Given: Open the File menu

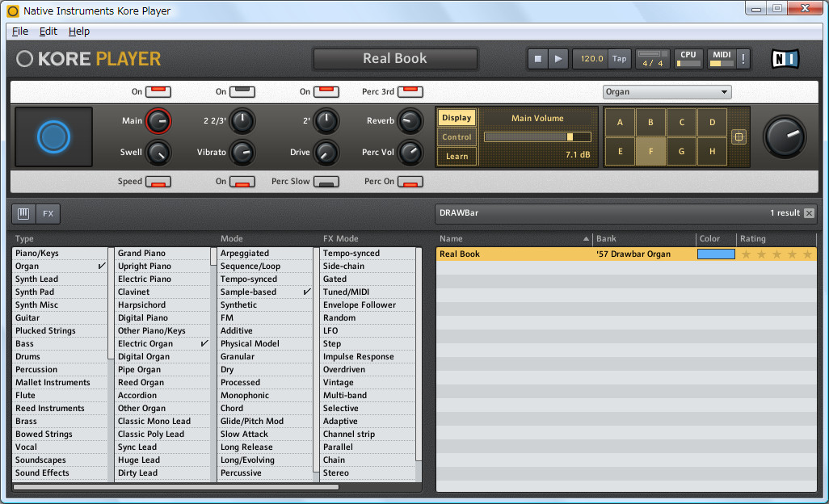Looking at the screenshot, I should pyautogui.click(x=20, y=31).
